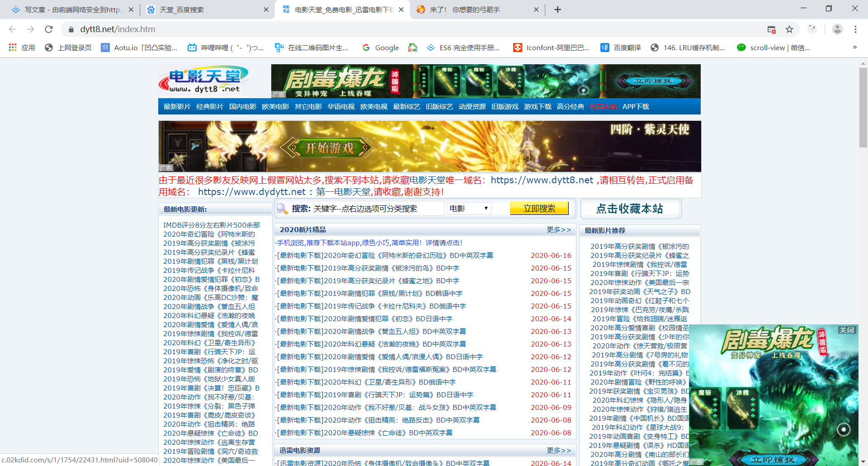Open the Aotu.io bookmark
Viewport: 868px width, 466px height.
139,48
